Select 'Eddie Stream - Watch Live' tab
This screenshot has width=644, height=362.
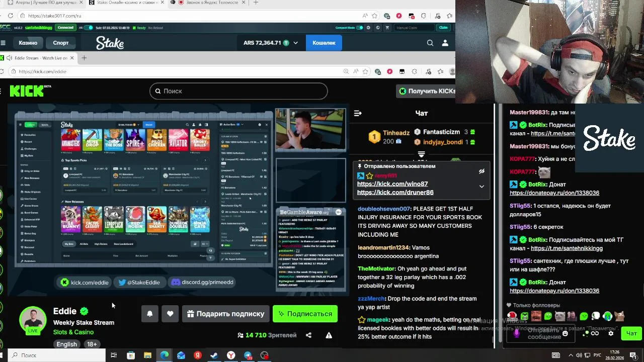pyautogui.click(x=38, y=58)
